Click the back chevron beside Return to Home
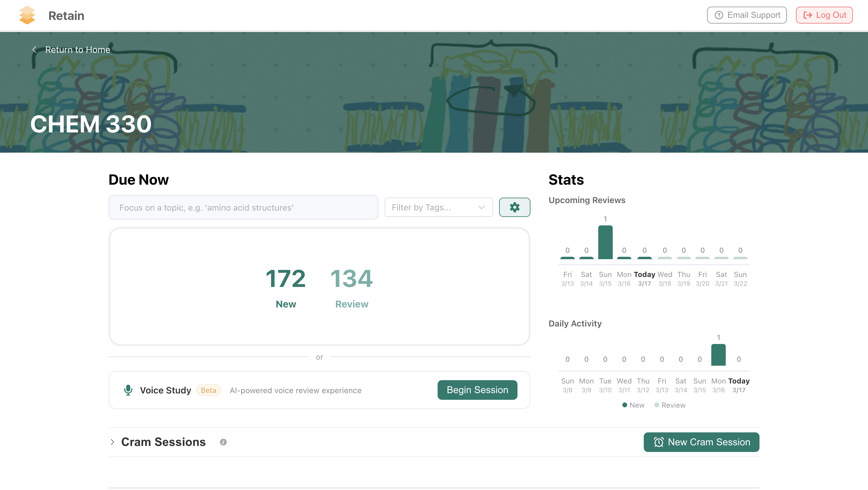The height and width of the screenshot is (490, 868). click(x=34, y=49)
